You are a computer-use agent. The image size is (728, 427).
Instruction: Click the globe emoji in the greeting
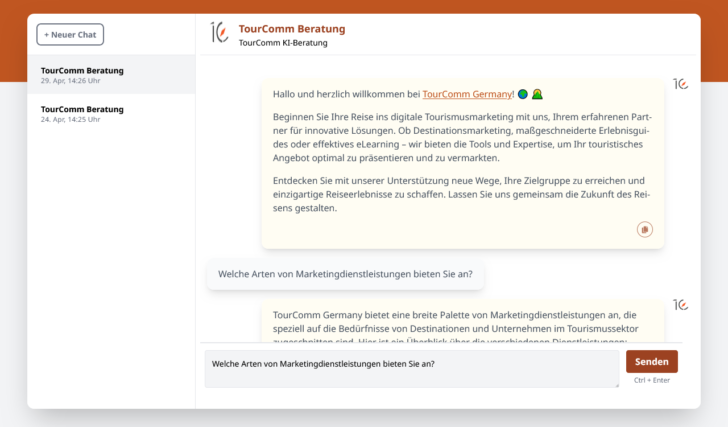click(522, 94)
